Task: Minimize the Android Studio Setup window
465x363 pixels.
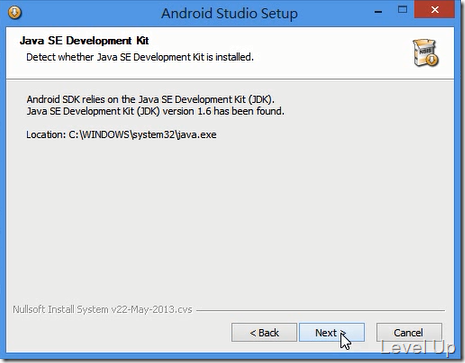Action: tap(378, 12)
